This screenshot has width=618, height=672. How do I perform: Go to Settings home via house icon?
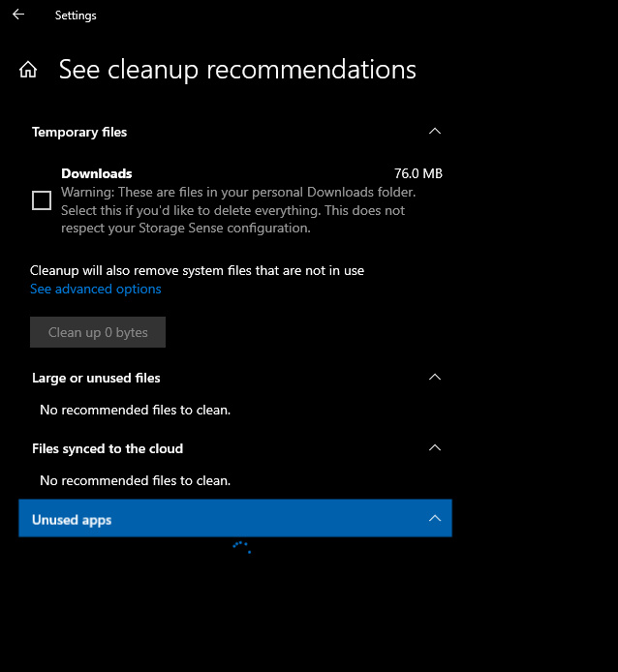click(x=29, y=70)
